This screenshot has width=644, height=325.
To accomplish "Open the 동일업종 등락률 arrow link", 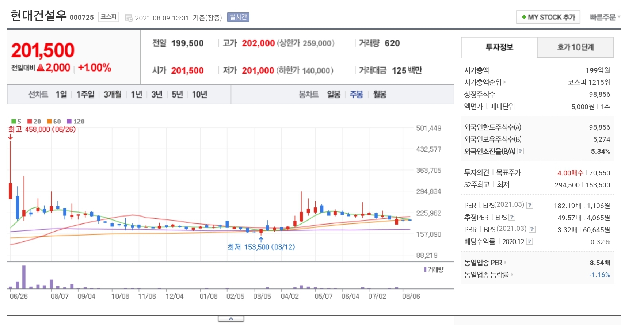I will point(512,275).
